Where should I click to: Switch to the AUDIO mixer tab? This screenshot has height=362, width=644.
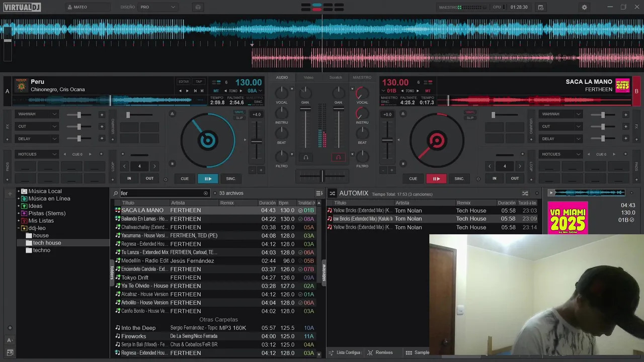pyautogui.click(x=282, y=77)
